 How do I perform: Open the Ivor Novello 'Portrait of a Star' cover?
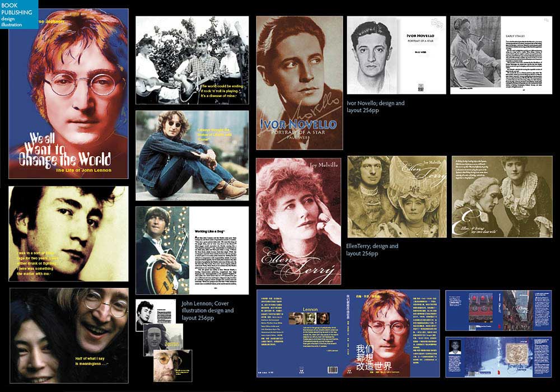point(300,83)
